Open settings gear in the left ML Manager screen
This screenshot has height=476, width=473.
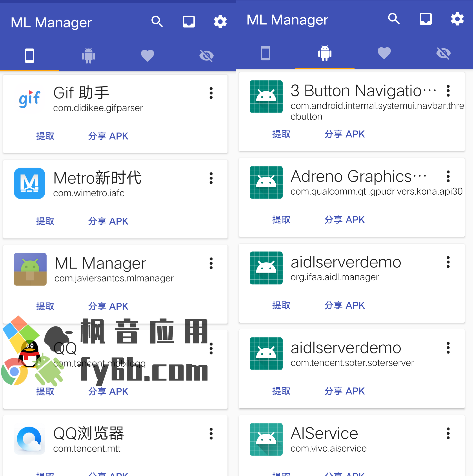pos(220,22)
